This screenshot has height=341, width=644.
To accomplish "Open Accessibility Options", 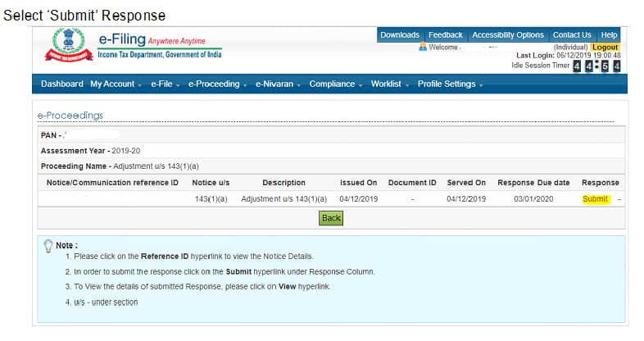I will [x=508, y=35].
